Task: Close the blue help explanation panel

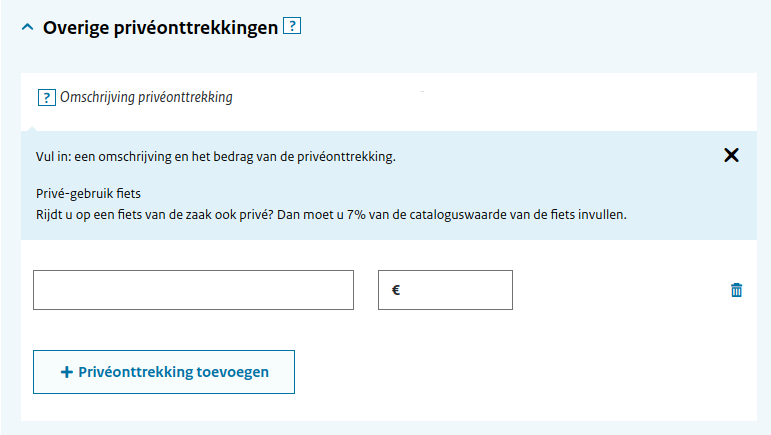Action: (x=731, y=155)
